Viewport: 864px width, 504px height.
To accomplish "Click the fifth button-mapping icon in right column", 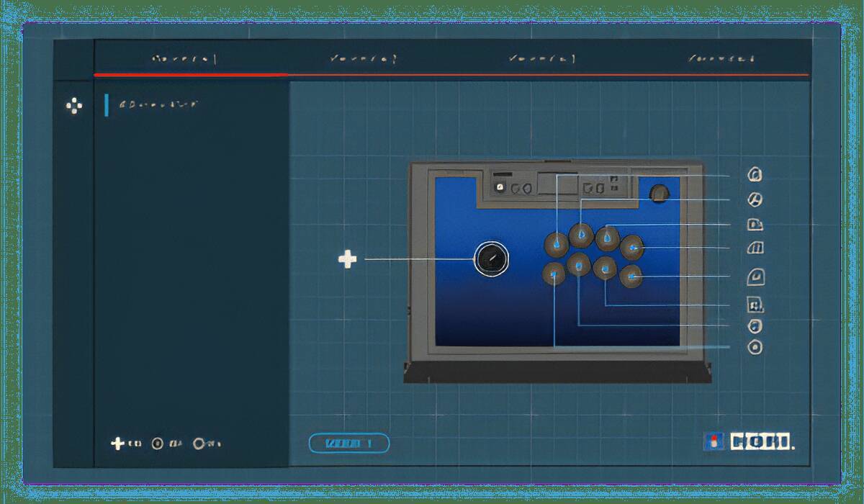I will [x=755, y=276].
